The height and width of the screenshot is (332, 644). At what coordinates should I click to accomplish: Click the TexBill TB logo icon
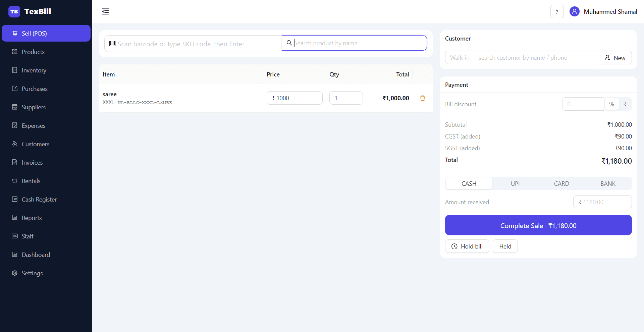coord(14,11)
